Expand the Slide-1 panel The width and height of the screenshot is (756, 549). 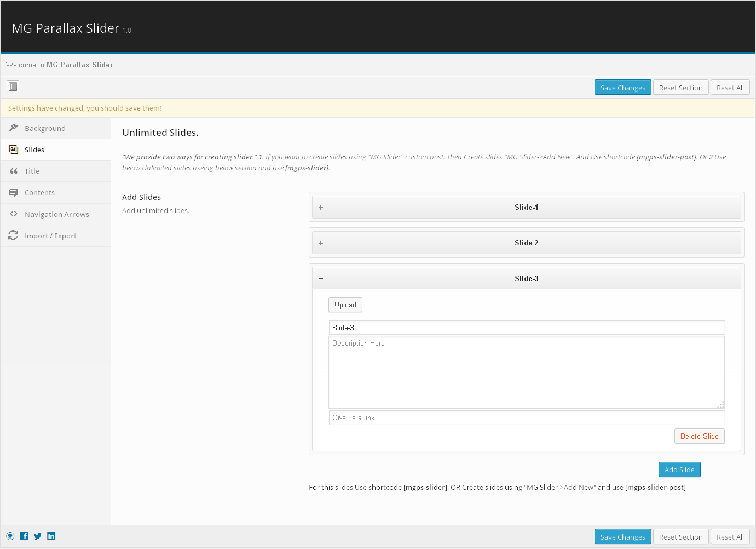pyautogui.click(x=526, y=208)
